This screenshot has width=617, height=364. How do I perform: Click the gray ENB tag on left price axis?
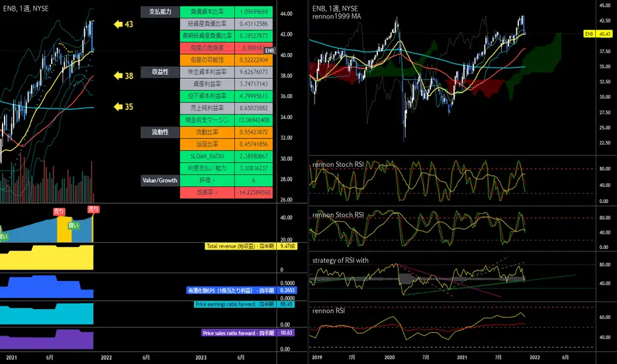(269, 51)
